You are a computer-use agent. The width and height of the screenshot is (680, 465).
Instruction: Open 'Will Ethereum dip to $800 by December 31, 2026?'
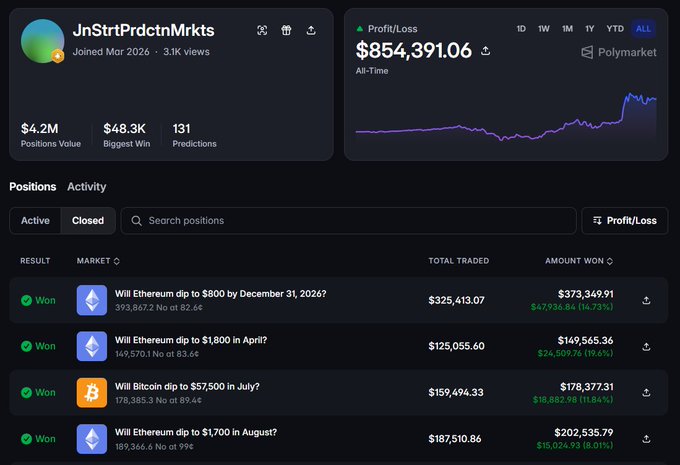click(220, 294)
